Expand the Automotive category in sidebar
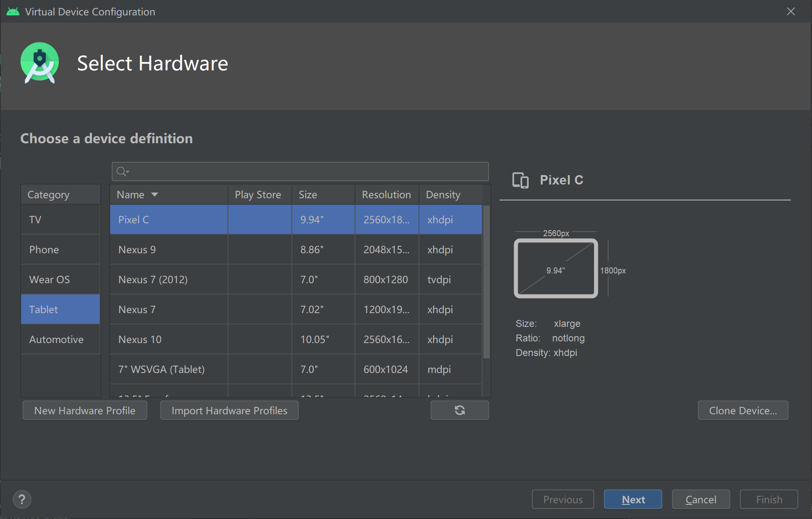 56,339
